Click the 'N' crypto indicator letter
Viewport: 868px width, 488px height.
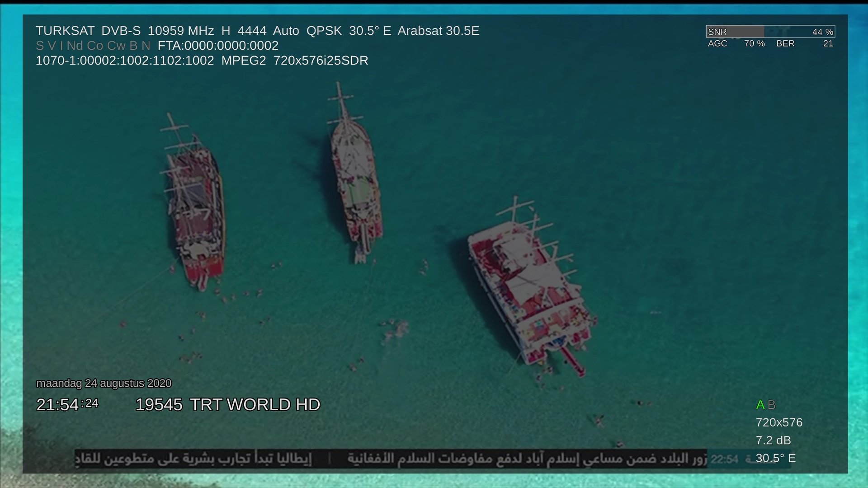click(146, 46)
